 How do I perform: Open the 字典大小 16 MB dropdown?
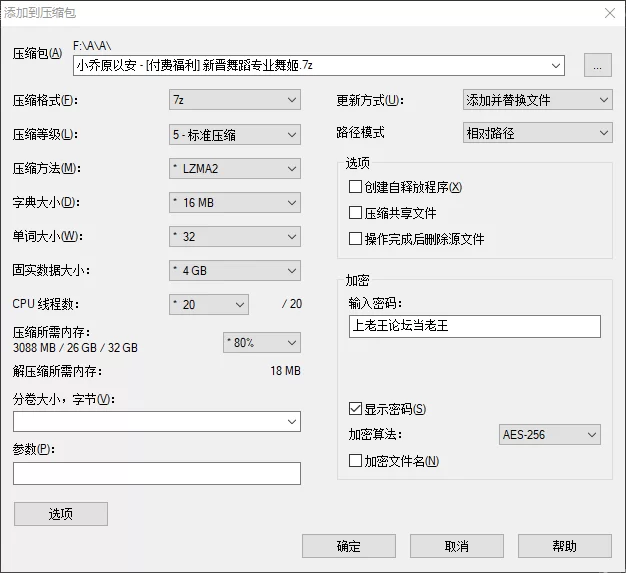235,203
